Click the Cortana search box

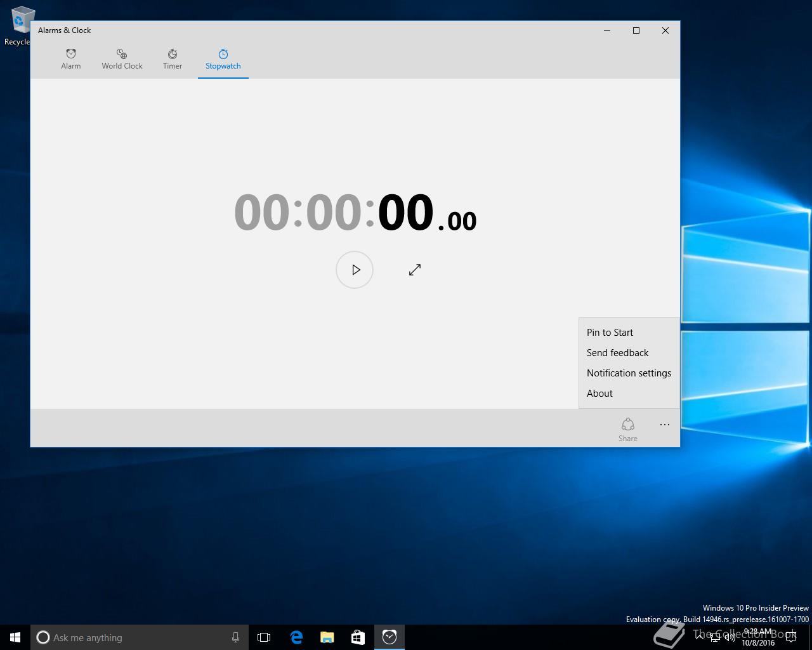[x=140, y=637]
